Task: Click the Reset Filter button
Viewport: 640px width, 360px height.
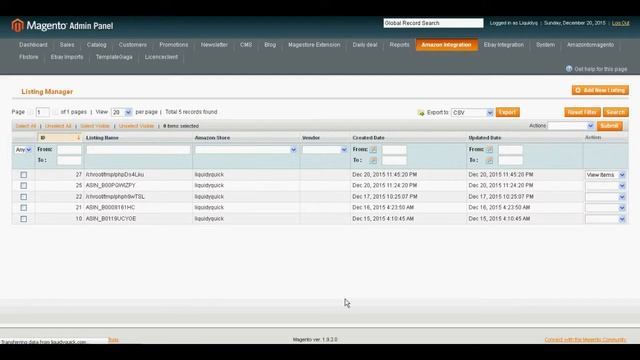Action: point(582,112)
